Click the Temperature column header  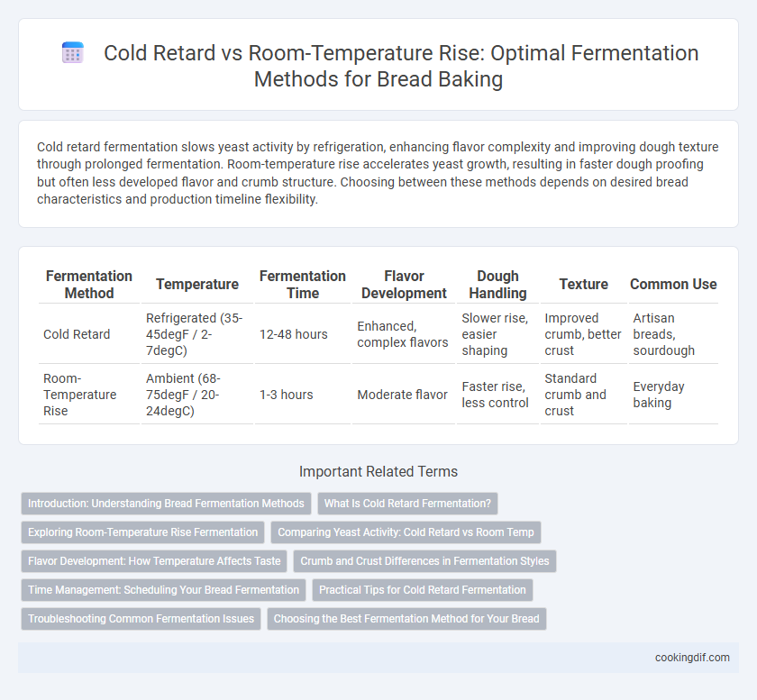click(197, 285)
